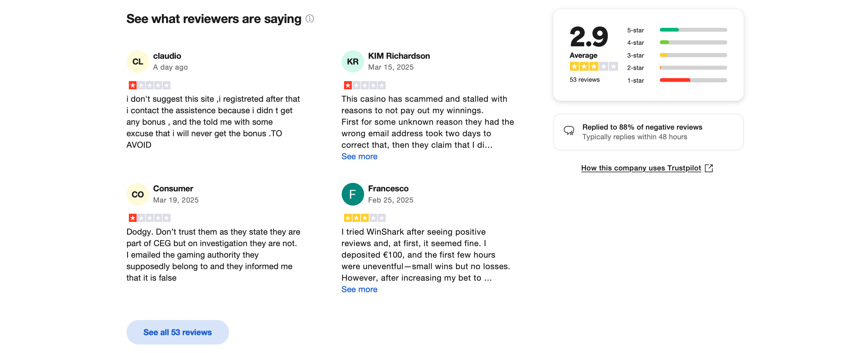Click the 4-star rating bar

pos(693,42)
